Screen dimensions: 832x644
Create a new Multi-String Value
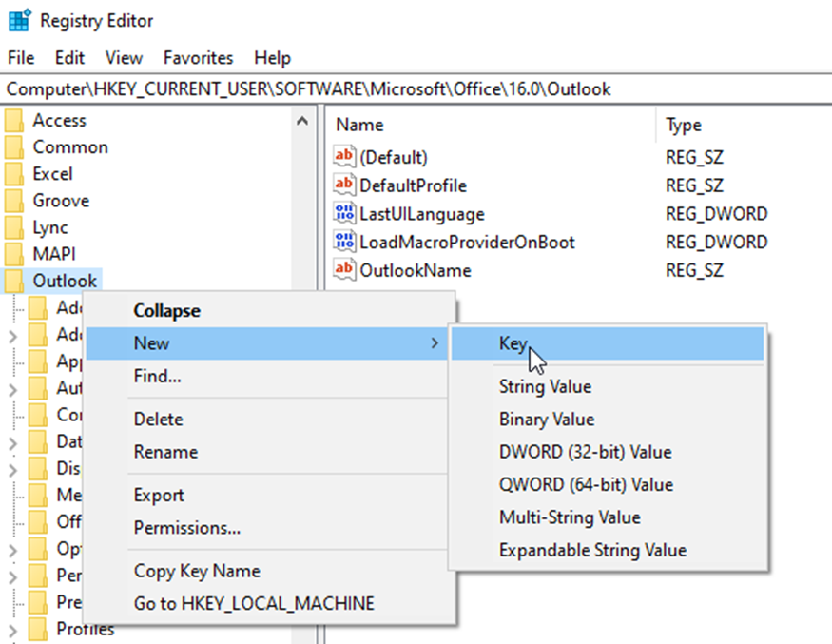point(608,517)
